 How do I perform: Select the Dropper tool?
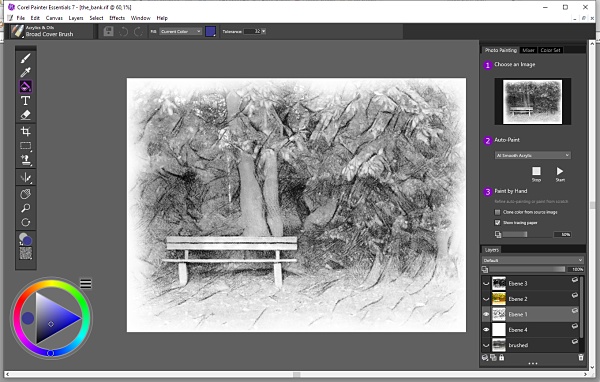tap(26, 72)
